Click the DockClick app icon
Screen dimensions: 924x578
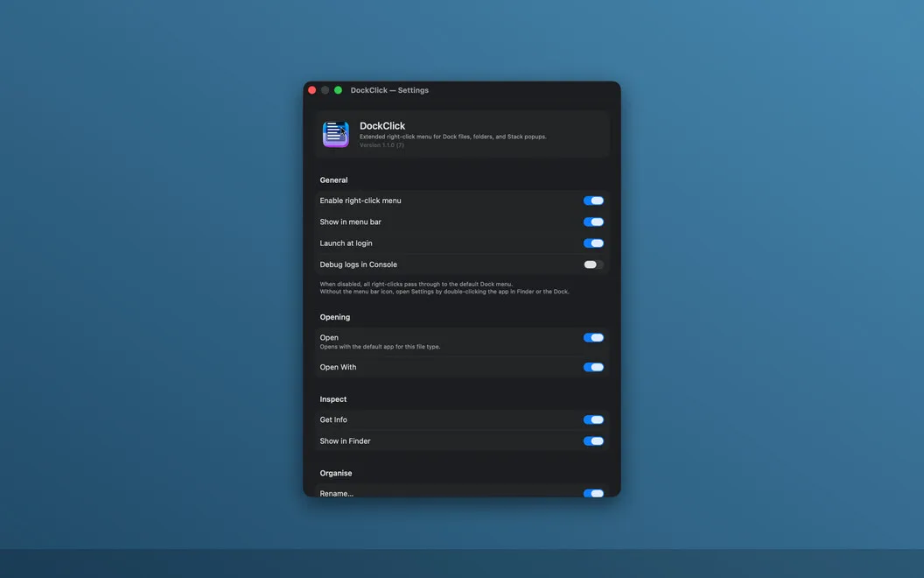click(x=336, y=135)
